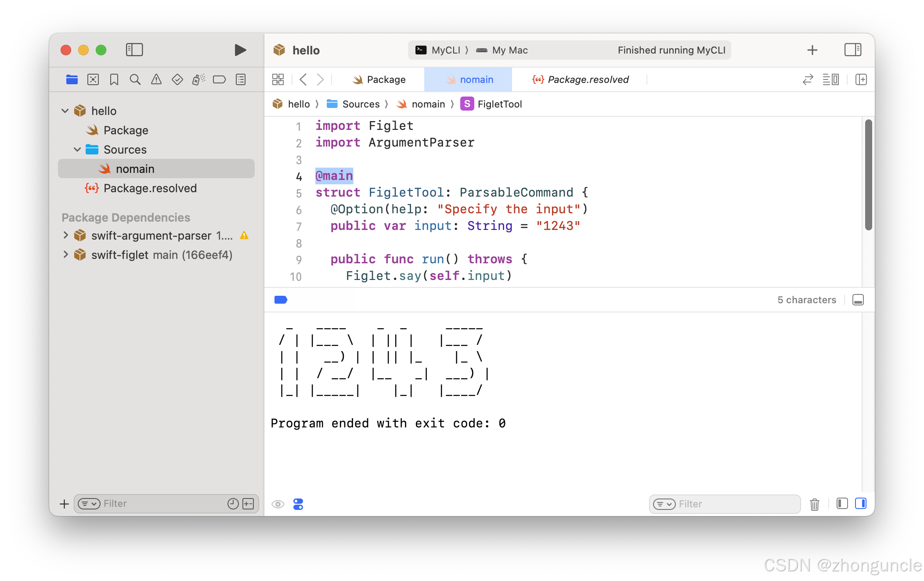924x581 pixels.
Task: Show the Issue navigator
Action: pyautogui.click(x=156, y=79)
